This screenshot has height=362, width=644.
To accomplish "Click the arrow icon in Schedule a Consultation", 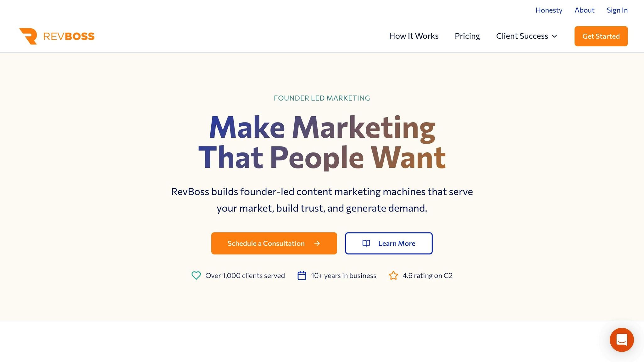I will [x=317, y=243].
